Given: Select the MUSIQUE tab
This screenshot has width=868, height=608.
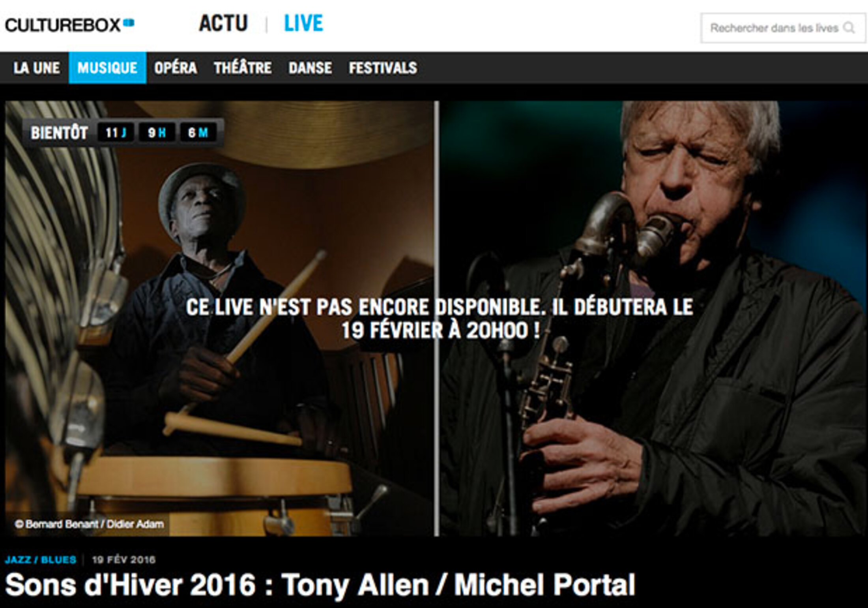Looking at the screenshot, I should (x=107, y=68).
